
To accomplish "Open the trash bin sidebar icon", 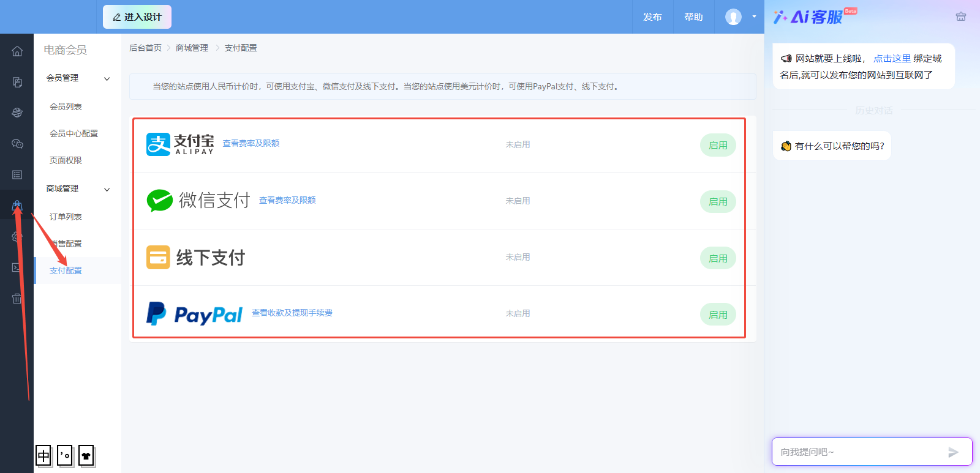I will 17,299.
